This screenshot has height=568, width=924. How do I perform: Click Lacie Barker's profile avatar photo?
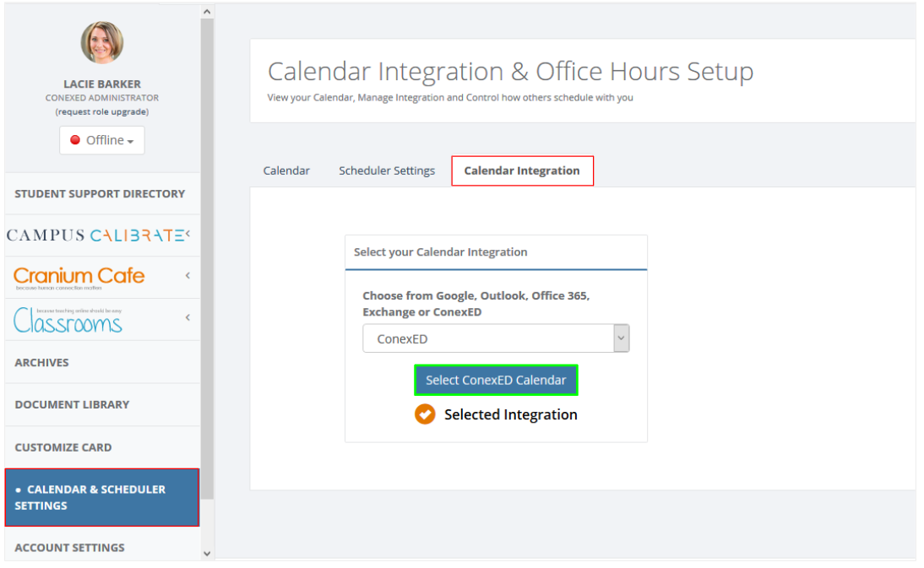(102, 43)
